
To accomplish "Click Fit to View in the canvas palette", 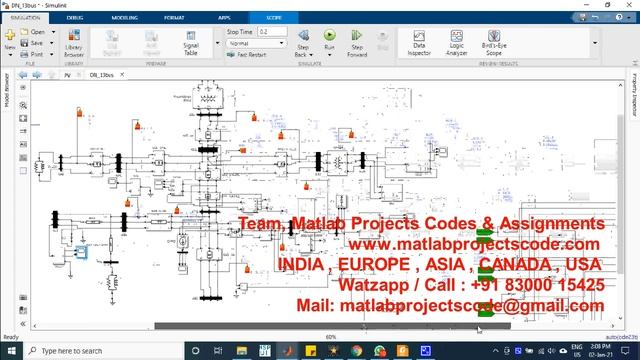I will point(23,118).
